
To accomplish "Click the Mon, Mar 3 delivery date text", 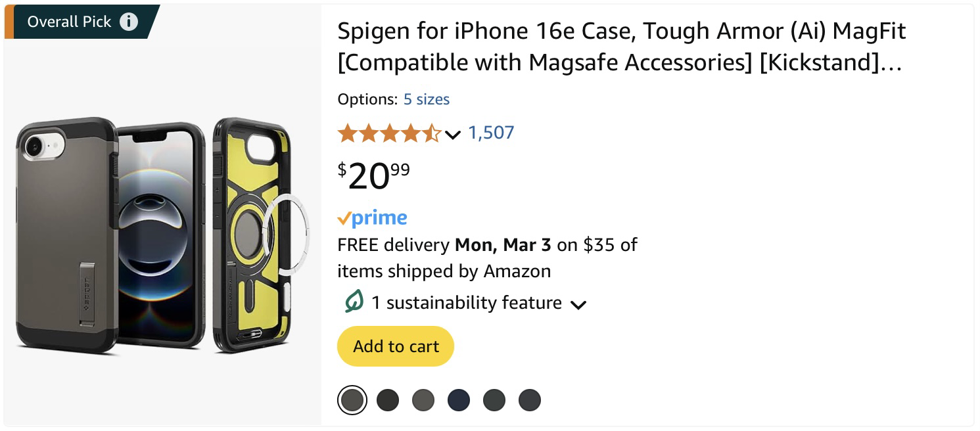I will click(x=502, y=244).
